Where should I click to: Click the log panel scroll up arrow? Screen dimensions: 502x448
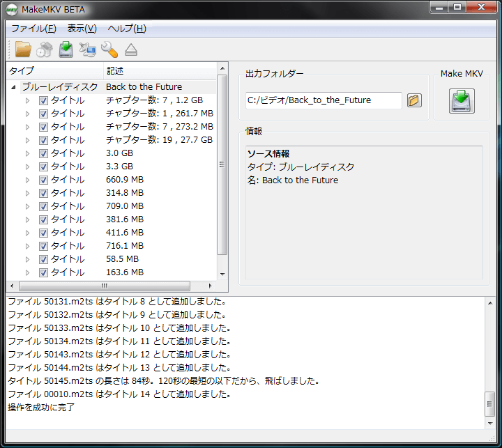point(490,303)
